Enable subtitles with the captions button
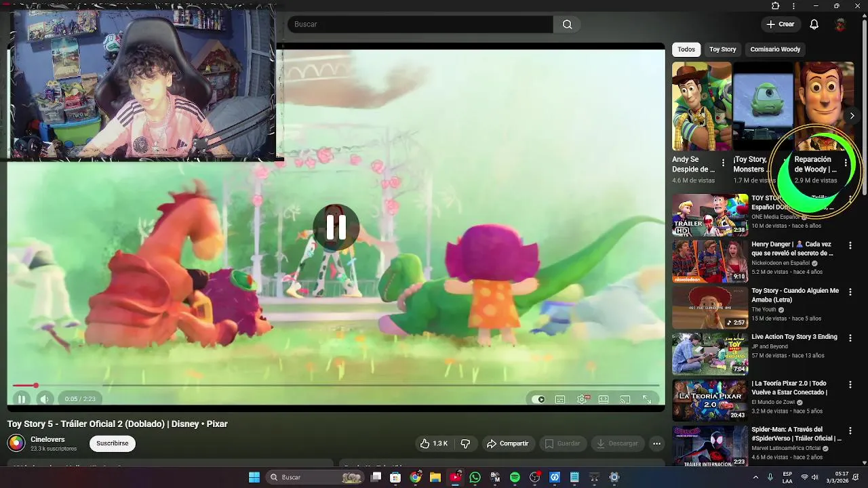This screenshot has height=488, width=868. coord(560,399)
